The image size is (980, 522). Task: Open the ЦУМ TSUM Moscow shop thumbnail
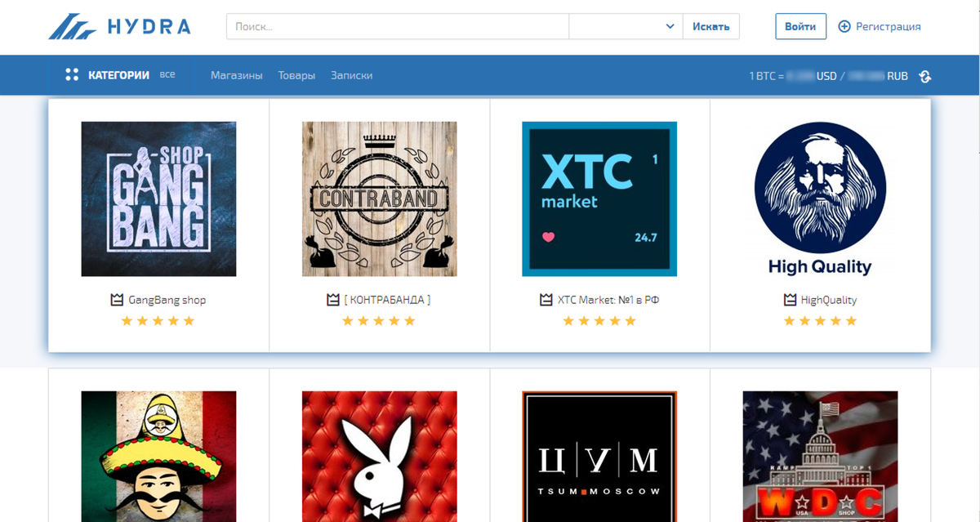click(x=599, y=457)
